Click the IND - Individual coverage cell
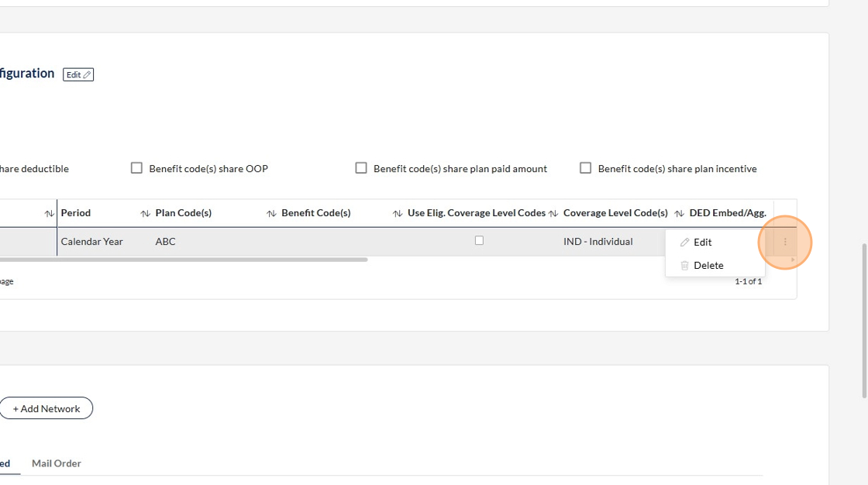This screenshot has width=868, height=485. pos(598,242)
